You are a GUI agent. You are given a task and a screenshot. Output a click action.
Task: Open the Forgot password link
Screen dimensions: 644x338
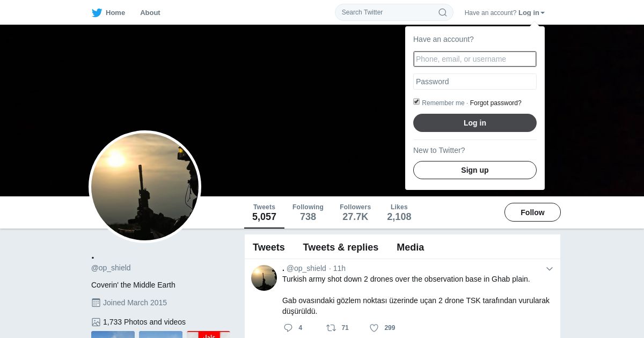coord(496,103)
